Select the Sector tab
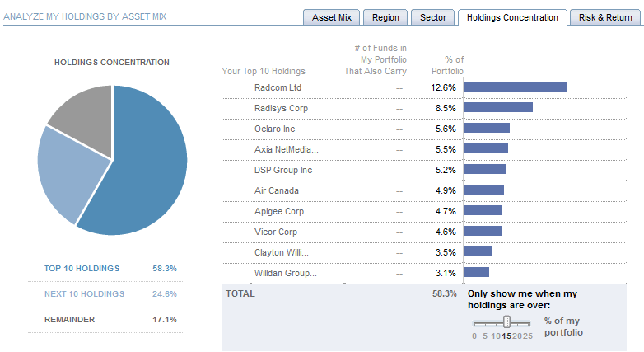Image resolution: width=644 pixels, height=352 pixels. [x=432, y=17]
